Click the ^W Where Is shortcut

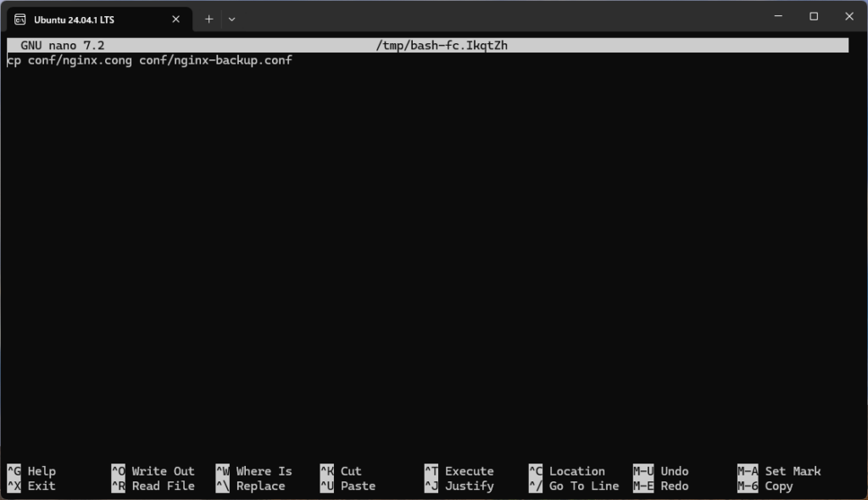[x=253, y=471]
